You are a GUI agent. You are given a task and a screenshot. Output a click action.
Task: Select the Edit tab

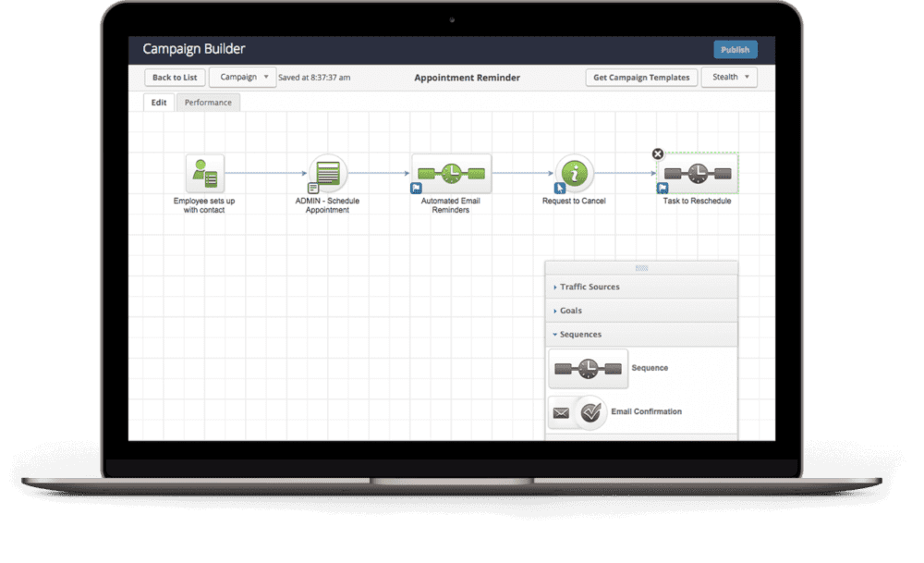pos(159,103)
